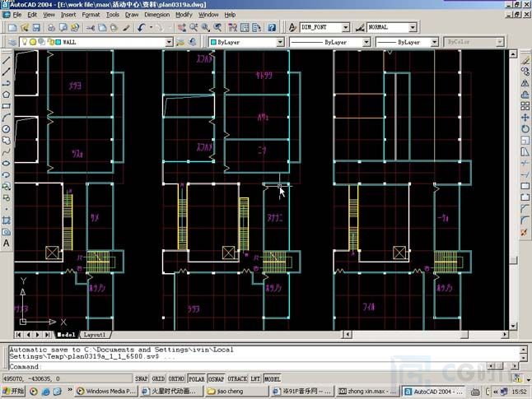Select the Arc draw tool
532x399 pixels.
coord(6,118)
